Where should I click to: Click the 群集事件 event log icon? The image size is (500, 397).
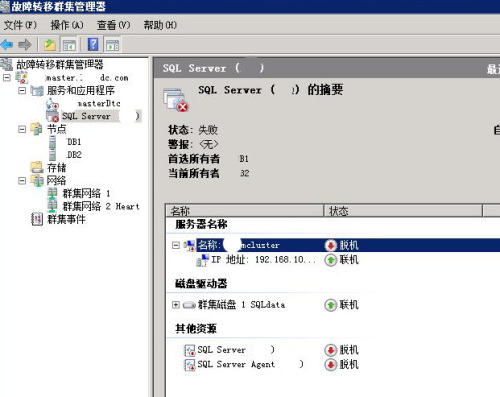click(37, 219)
